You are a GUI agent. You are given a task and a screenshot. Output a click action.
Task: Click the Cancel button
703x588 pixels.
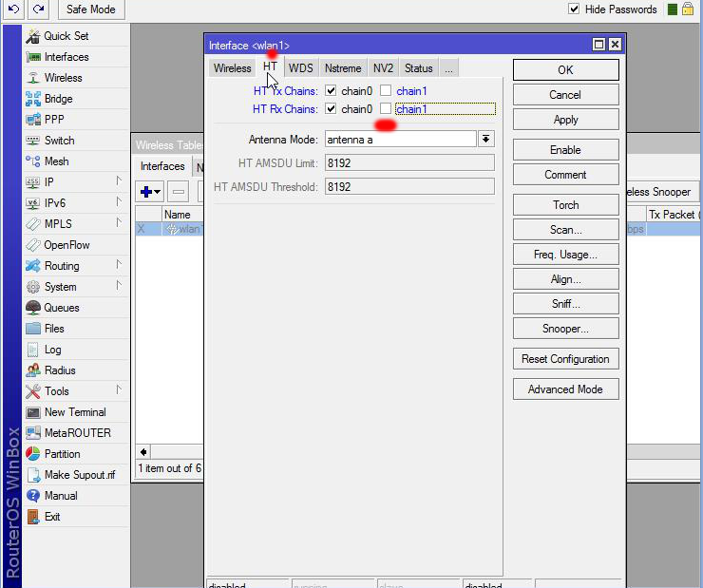(566, 95)
